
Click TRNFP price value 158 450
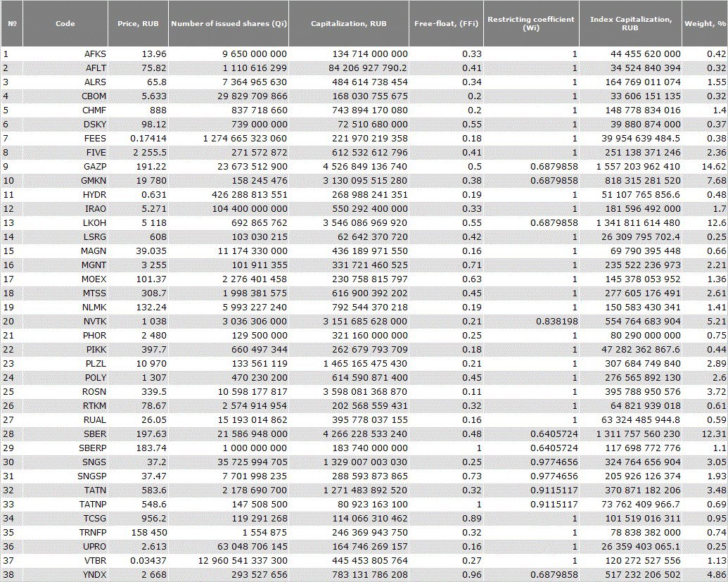pyautogui.click(x=149, y=532)
